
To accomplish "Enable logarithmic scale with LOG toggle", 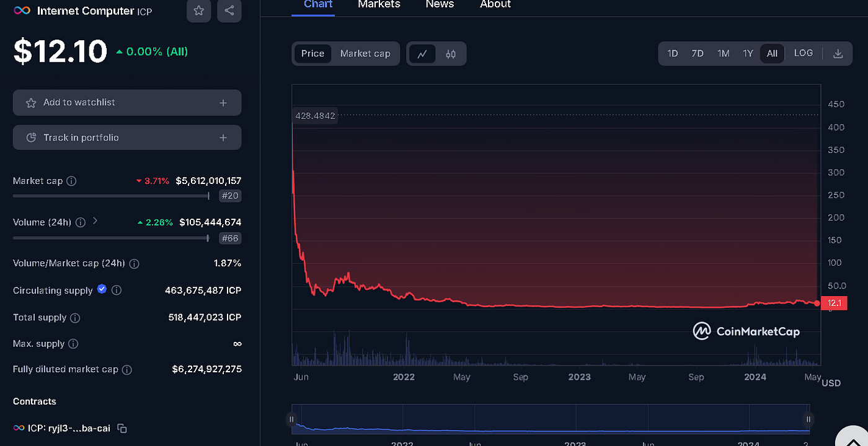I will click(x=804, y=53).
